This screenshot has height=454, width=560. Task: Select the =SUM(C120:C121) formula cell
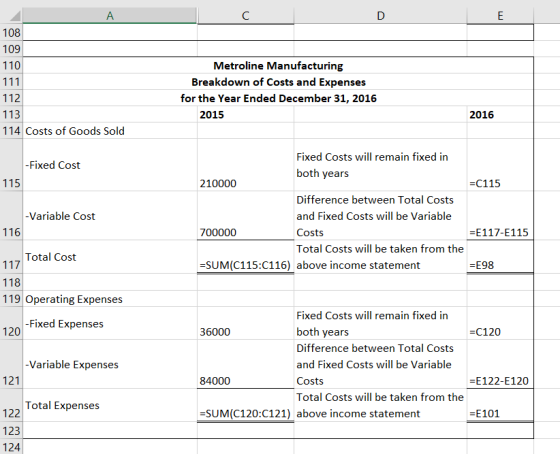click(x=245, y=405)
